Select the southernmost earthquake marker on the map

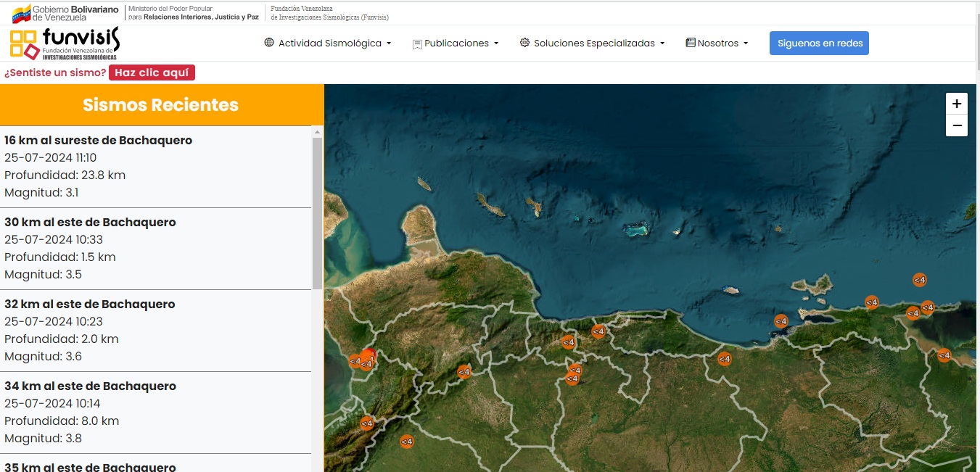pos(406,442)
